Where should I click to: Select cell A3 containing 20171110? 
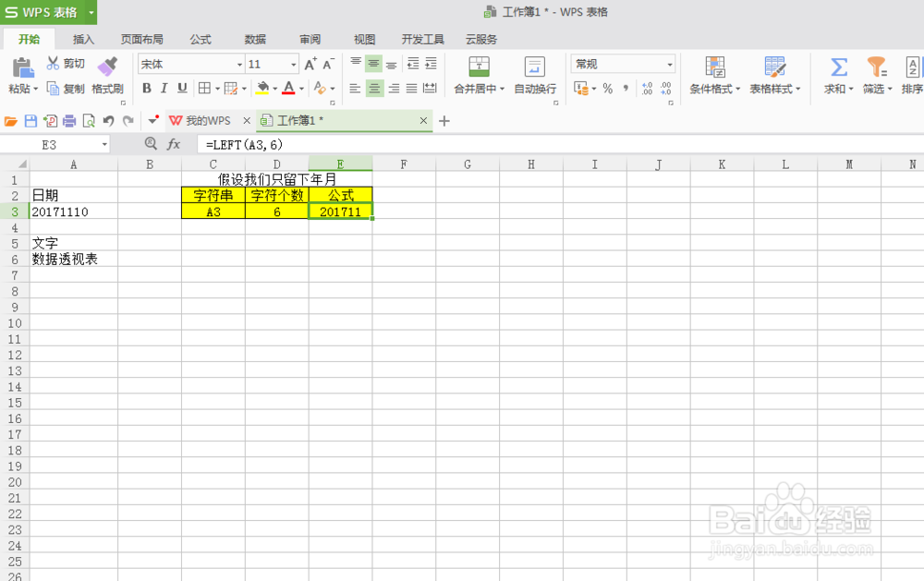tap(74, 212)
